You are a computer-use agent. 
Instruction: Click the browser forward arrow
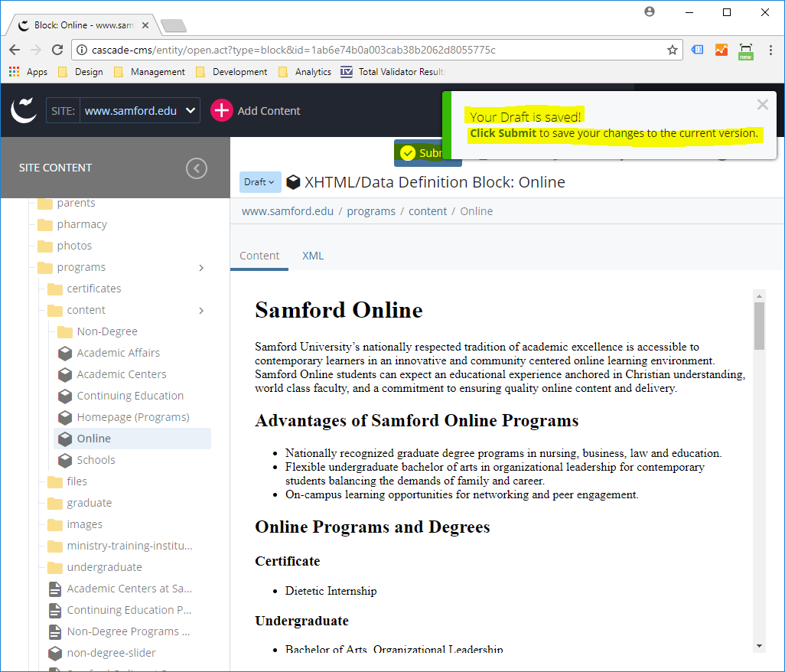coord(36,50)
